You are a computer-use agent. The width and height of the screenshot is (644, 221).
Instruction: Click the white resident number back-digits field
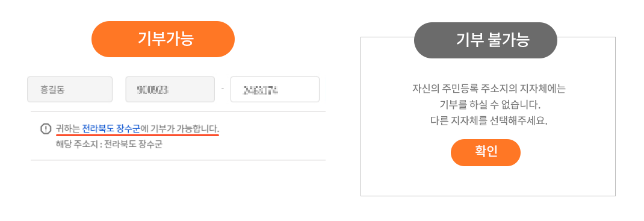(275, 89)
